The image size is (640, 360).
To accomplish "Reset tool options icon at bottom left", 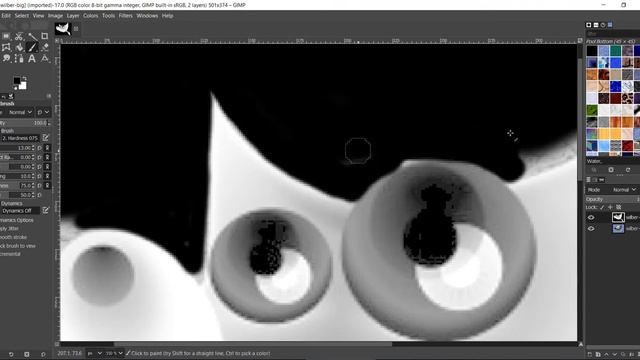I will pyautogui.click(x=43, y=354).
